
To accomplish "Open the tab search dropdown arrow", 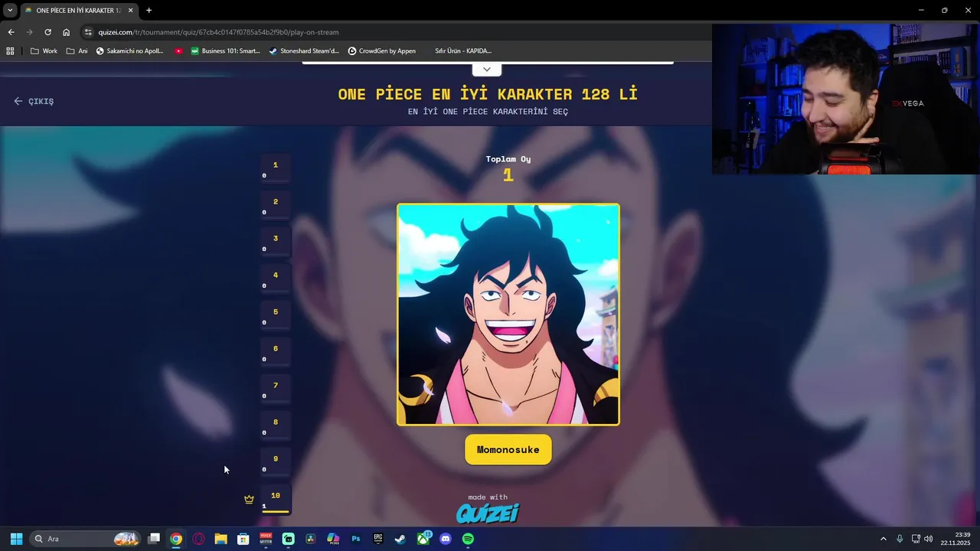I will (x=10, y=11).
